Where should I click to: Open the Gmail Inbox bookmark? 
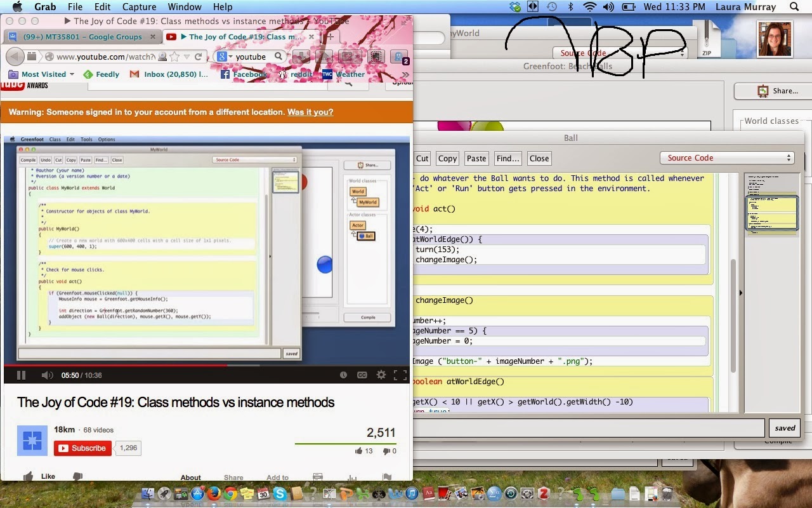point(169,74)
